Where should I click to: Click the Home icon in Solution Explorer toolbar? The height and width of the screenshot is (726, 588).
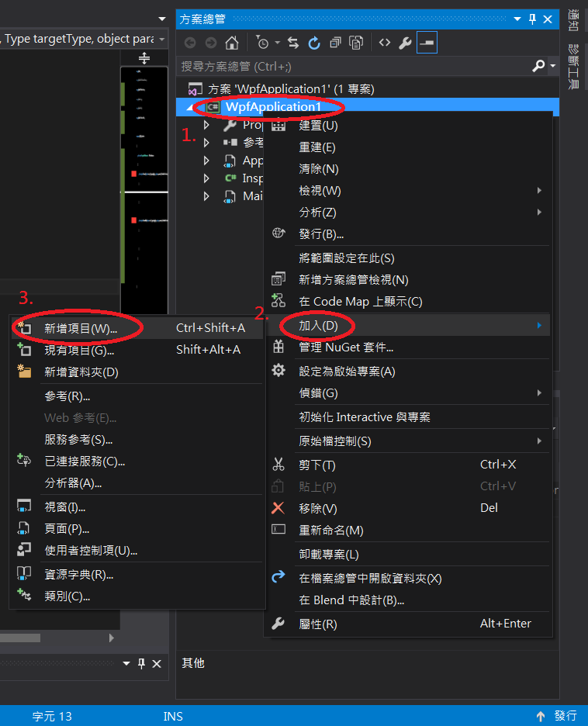[231, 43]
